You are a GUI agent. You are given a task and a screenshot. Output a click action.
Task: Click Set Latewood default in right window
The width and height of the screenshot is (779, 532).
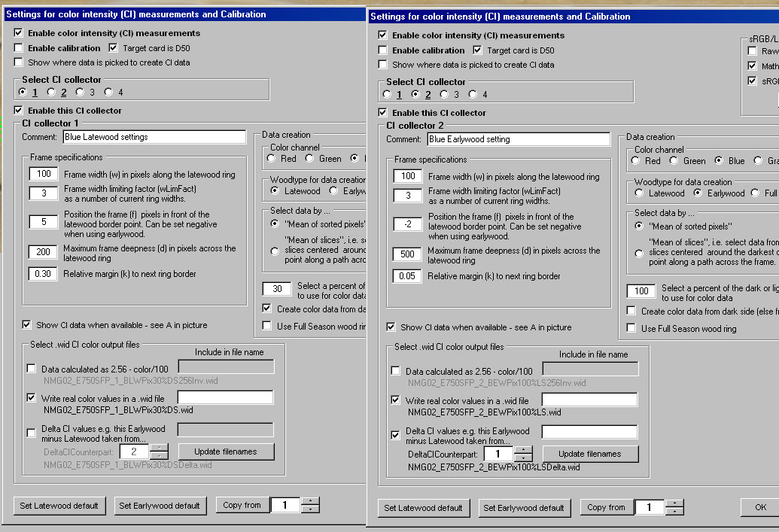423,508
